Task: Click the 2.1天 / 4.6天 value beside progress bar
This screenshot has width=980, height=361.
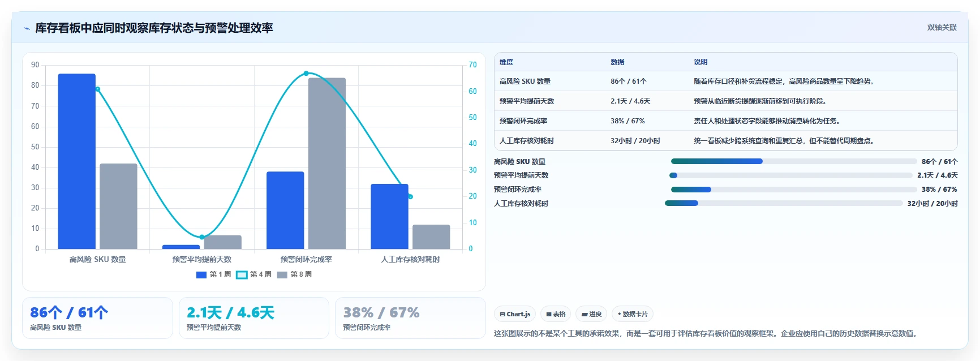Action: (x=938, y=175)
